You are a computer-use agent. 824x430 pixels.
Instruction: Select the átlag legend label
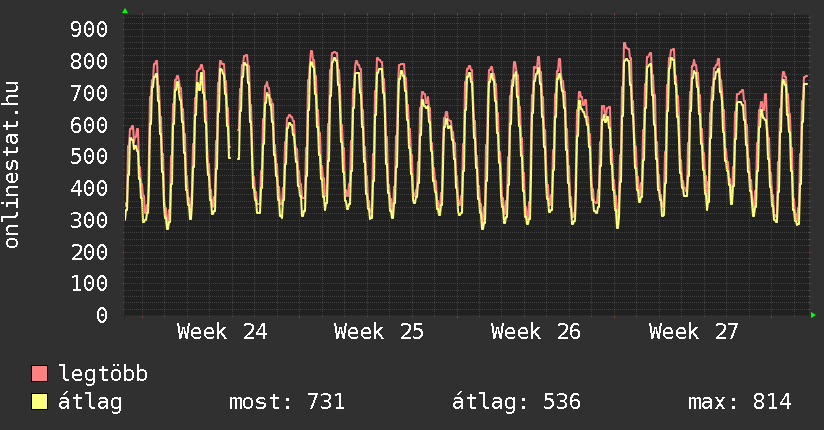point(90,402)
